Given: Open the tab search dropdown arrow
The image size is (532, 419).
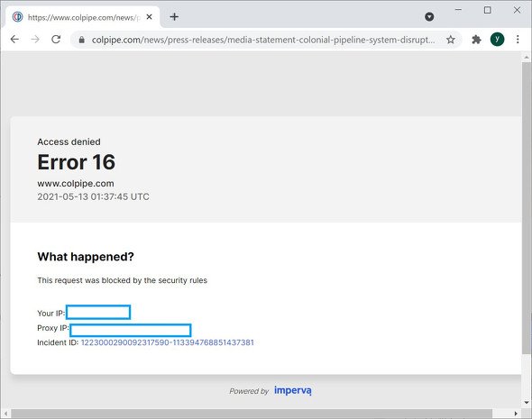Looking at the screenshot, I should (429, 16).
